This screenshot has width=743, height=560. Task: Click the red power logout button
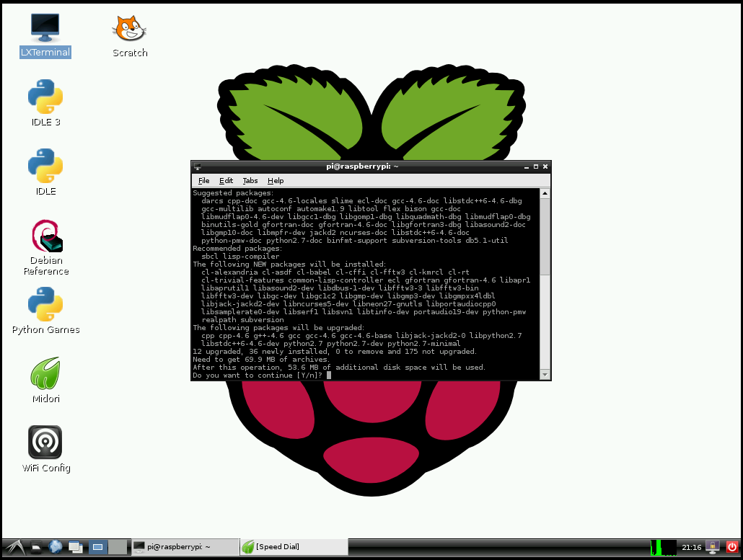point(732,547)
